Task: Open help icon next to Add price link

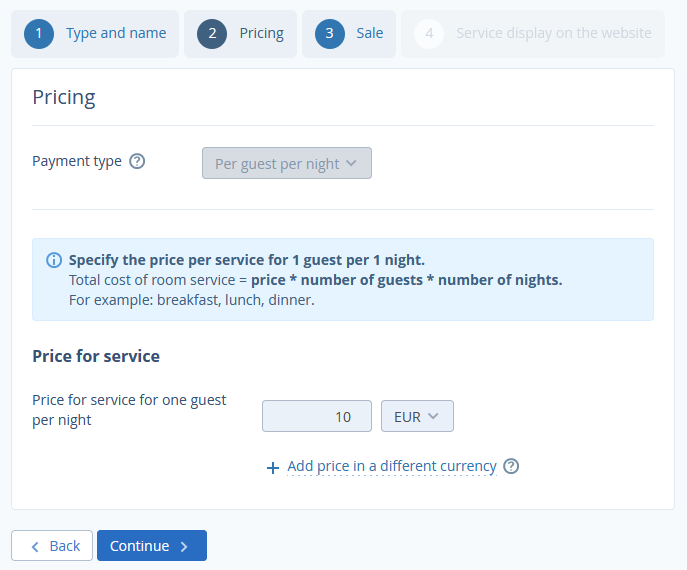Action: (511, 466)
